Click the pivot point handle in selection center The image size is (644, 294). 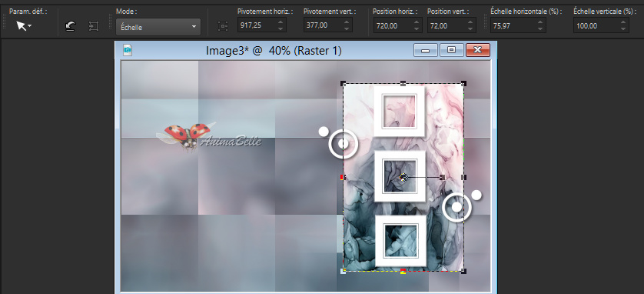tap(403, 177)
